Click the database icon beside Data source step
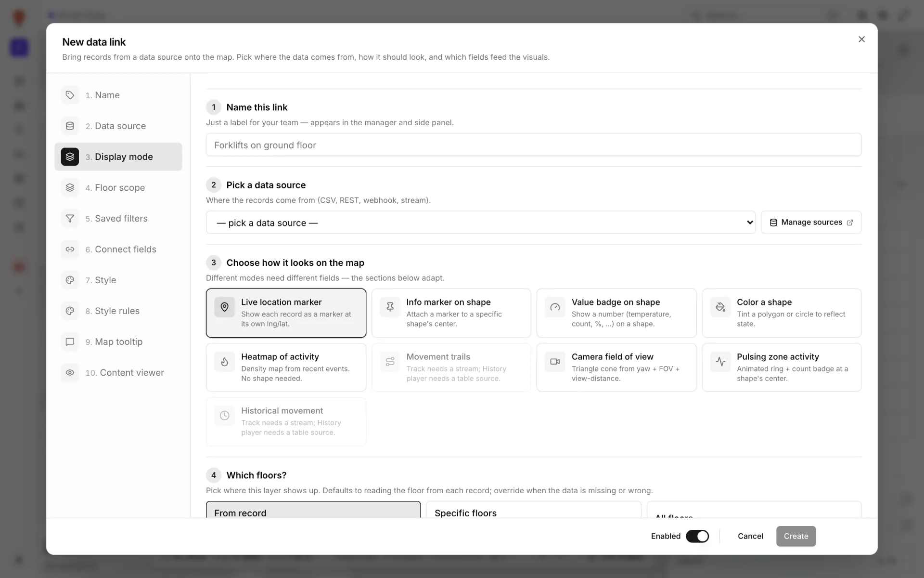 point(70,126)
